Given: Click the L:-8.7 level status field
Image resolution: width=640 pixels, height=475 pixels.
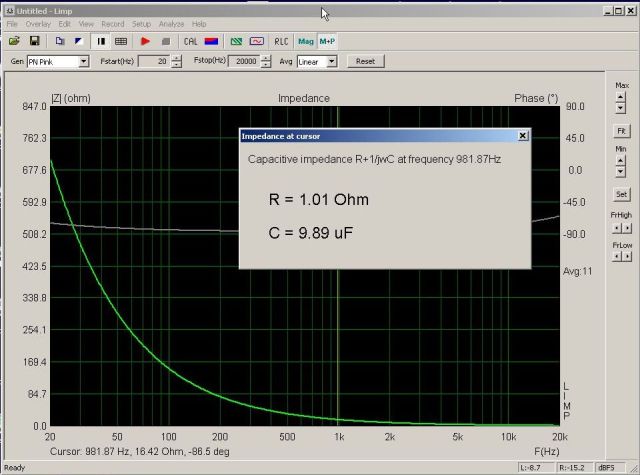Looking at the screenshot, I should pos(536,468).
